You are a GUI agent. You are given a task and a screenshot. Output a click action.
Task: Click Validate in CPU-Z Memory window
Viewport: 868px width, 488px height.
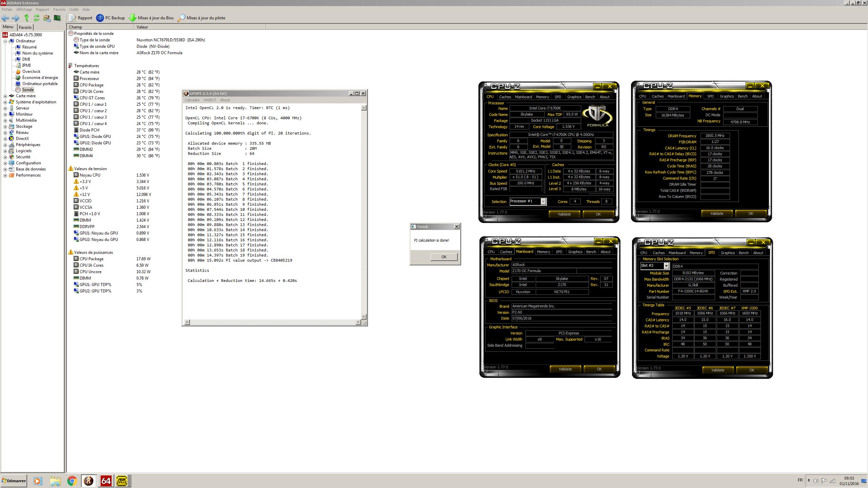(717, 213)
